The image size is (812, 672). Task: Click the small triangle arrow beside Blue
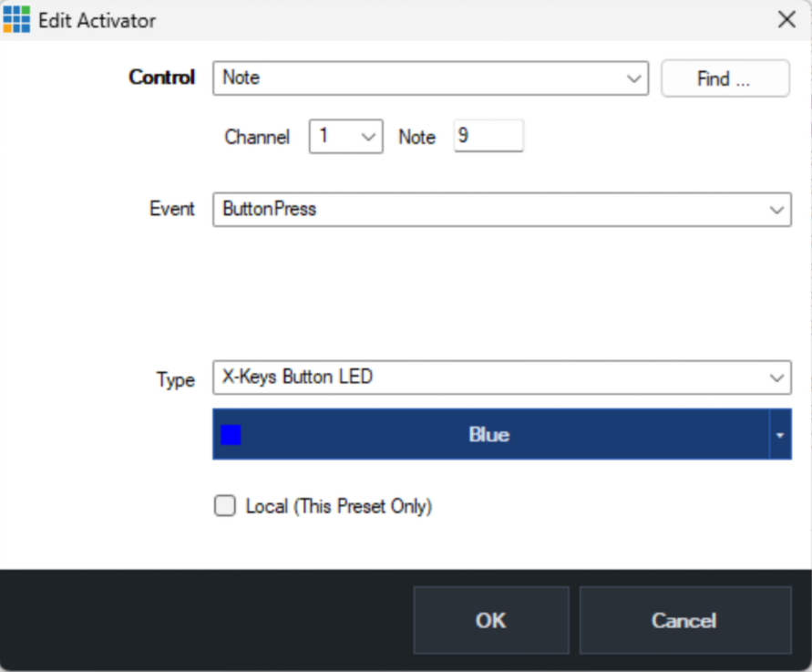pyautogui.click(x=780, y=435)
